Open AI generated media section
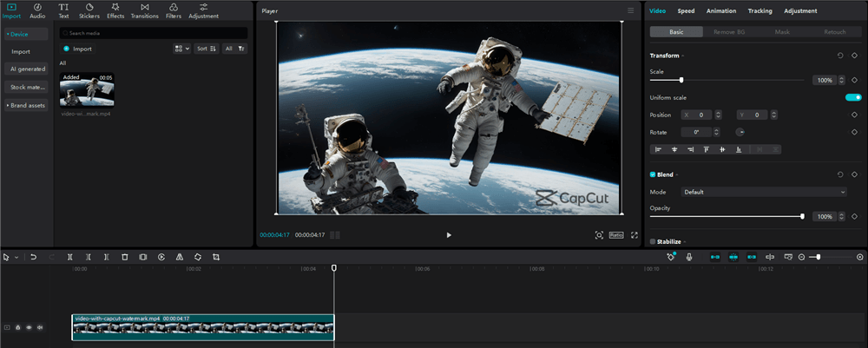Viewport: 868px width, 348px height. click(26, 69)
